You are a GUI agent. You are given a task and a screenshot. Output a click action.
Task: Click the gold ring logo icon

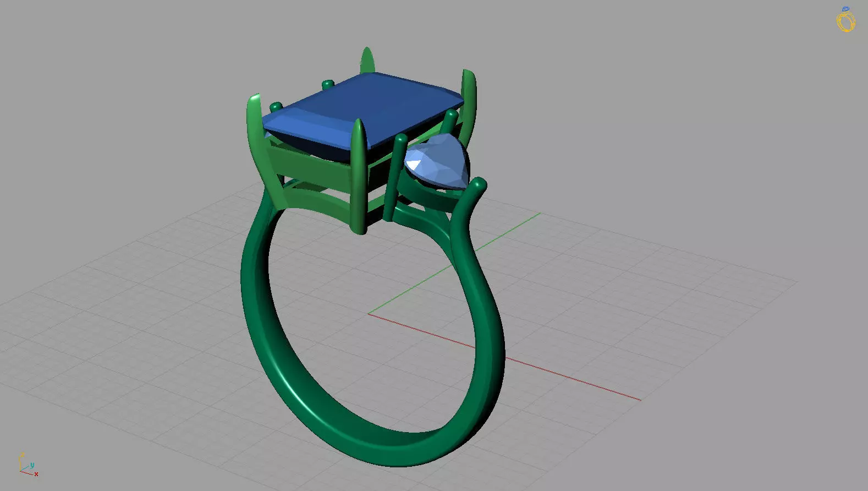coord(846,19)
